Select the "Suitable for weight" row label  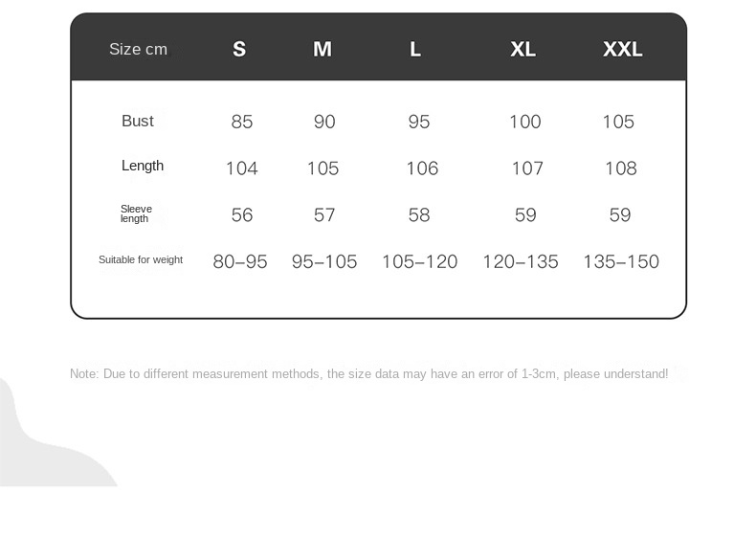(x=141, y=259)
